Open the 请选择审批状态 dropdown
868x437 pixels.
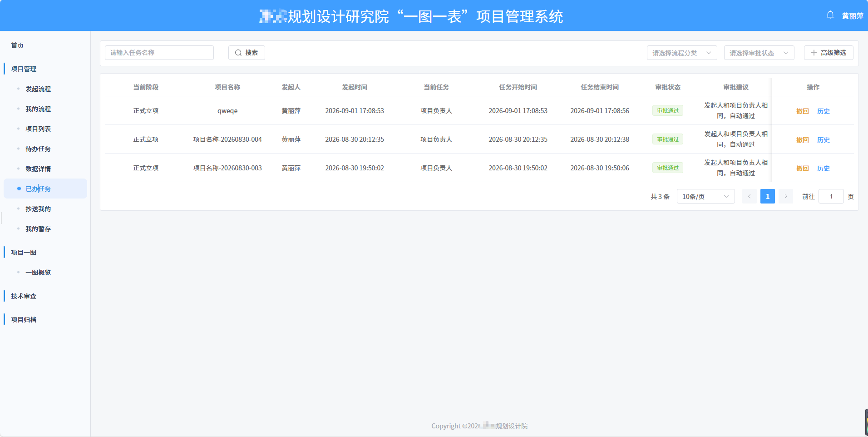(759, 53)
